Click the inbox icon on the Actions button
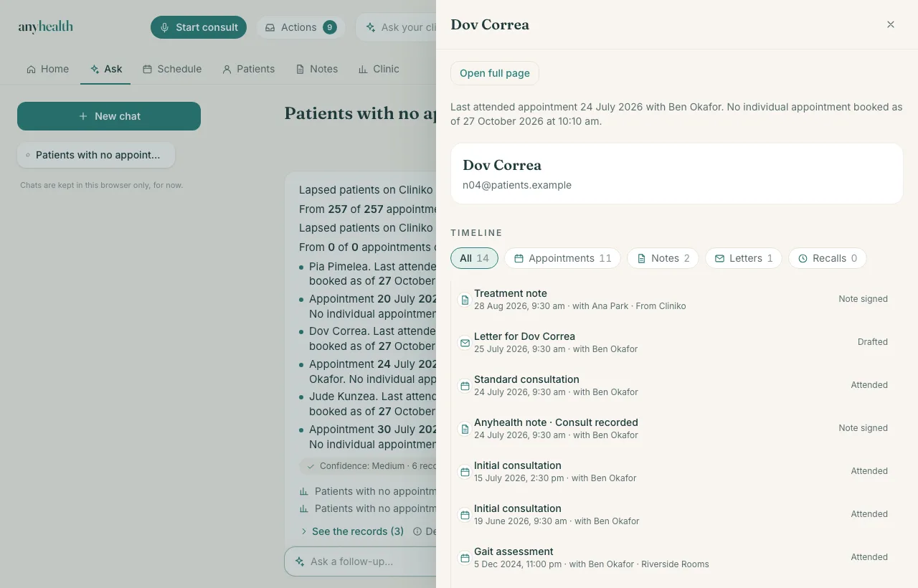Viewport: 918px width, 588px height. [270, 27]
